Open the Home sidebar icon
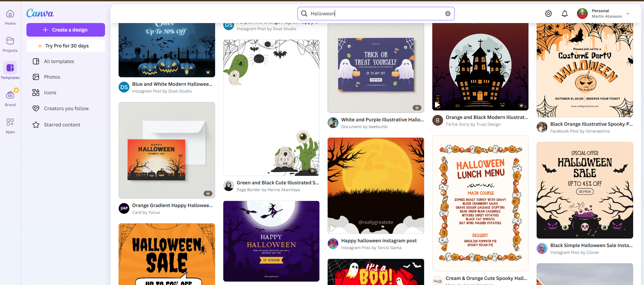The image size is (644, 285). coord(10,14)
